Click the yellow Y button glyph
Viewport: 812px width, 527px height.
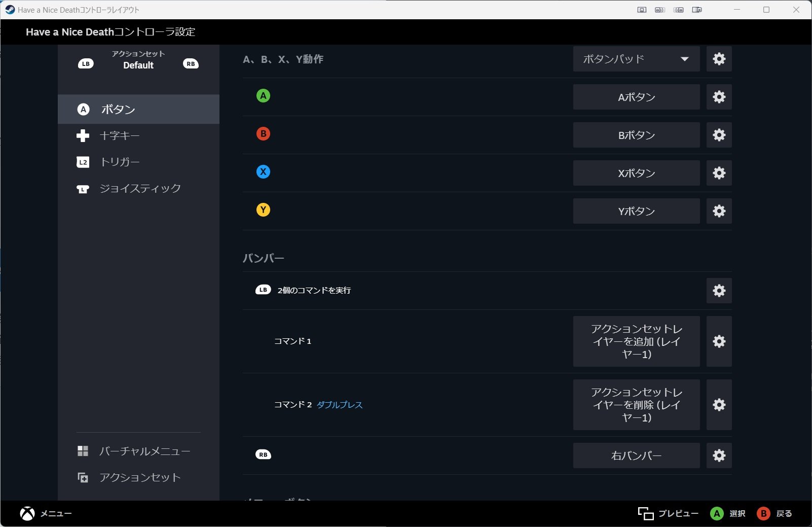tap(263, 210)
